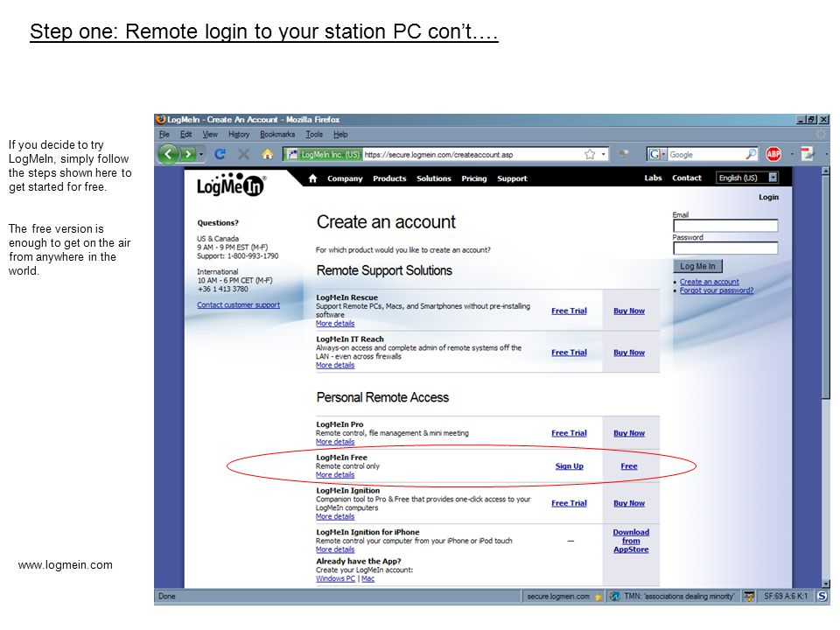Image resolution: width=840 pixels, height=630 pixels.
Task: Click the Windows PC account link
Action: (335, 578)
